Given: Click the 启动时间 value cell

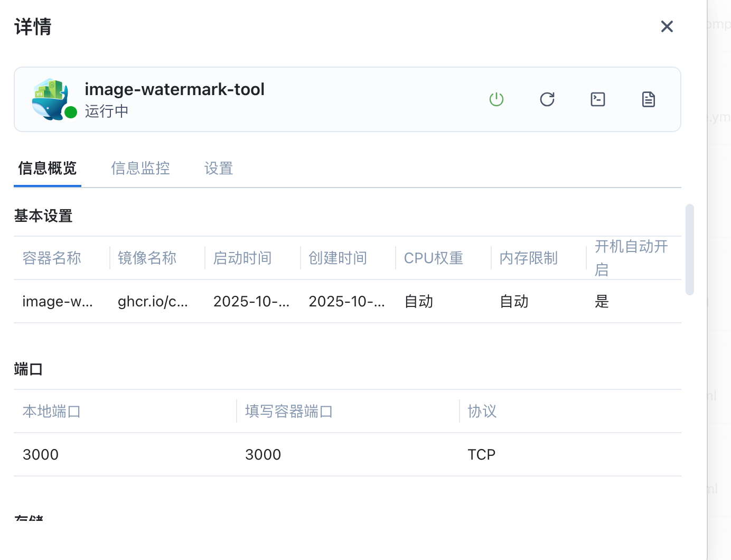Looking at the screenshot, I should pyautogui.click(x=251, y=302).
